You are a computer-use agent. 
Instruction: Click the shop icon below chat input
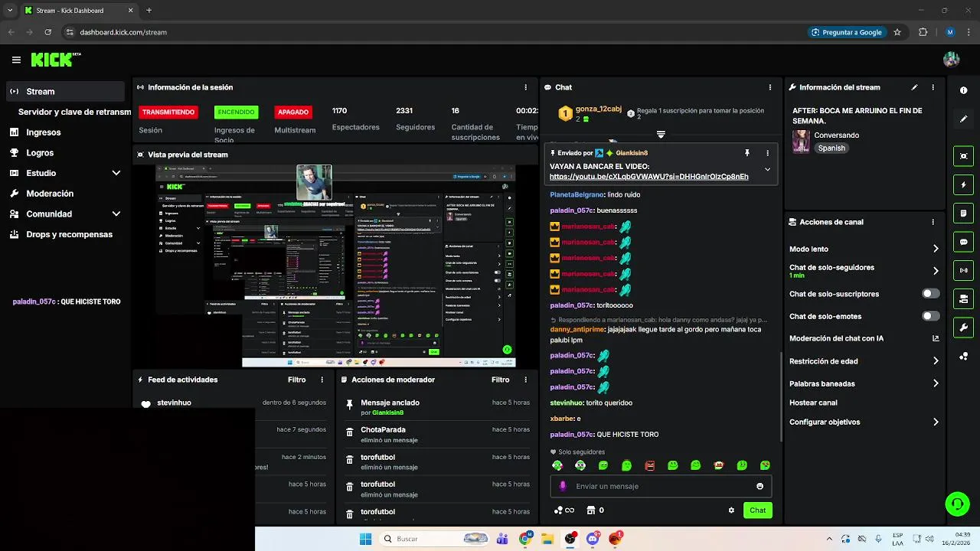pyautogui.click(x=590, y=510)
